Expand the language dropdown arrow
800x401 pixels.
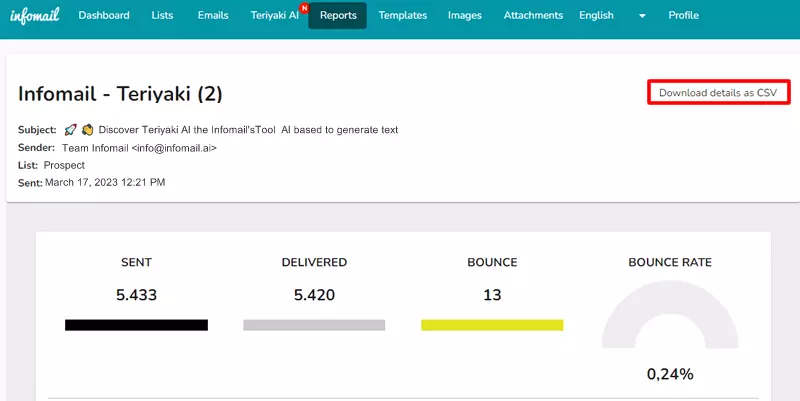pyautogui.click(x=642, y=16)
